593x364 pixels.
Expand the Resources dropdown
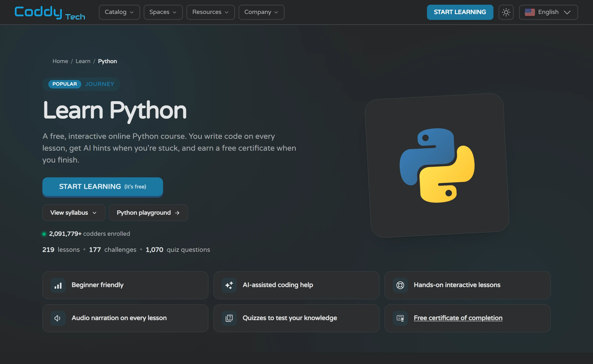[x=211, y=12]
